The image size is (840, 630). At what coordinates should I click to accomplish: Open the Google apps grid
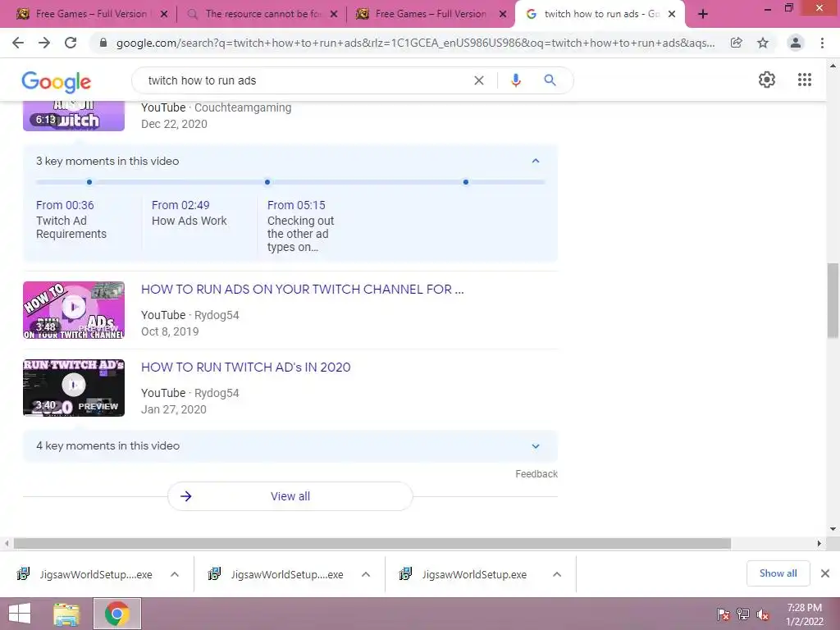(x=805, y=80)
